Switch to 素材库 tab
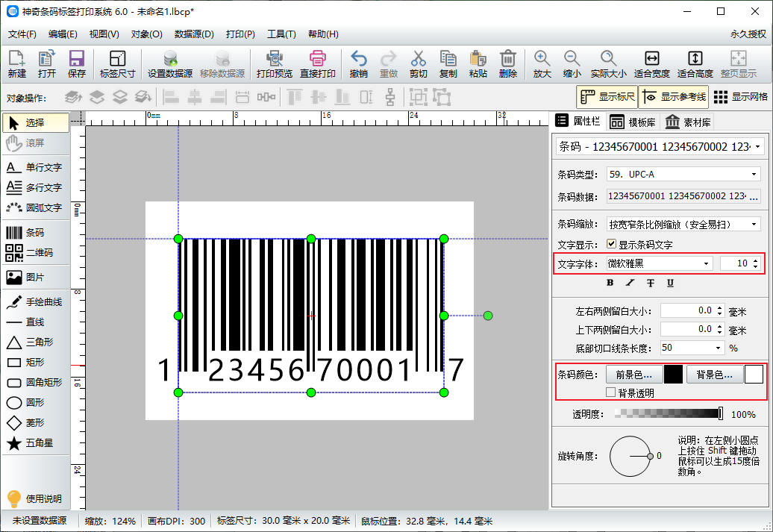773x532 pixels. coord(688,122)
